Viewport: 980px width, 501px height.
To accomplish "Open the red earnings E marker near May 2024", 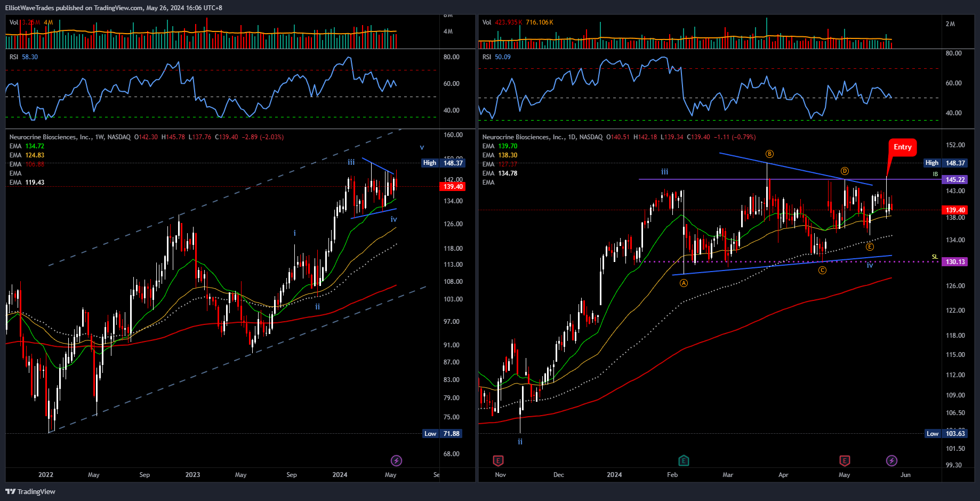I will [845, 460].
